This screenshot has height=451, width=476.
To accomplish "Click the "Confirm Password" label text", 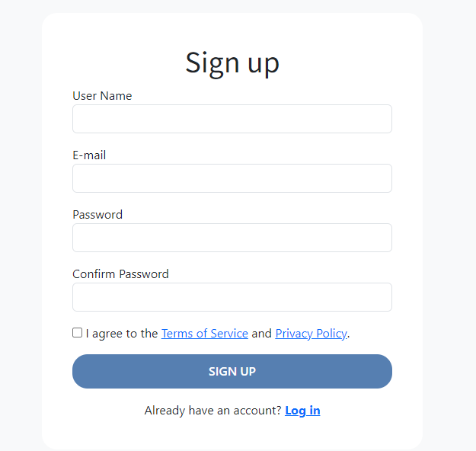I will [120, 274].
